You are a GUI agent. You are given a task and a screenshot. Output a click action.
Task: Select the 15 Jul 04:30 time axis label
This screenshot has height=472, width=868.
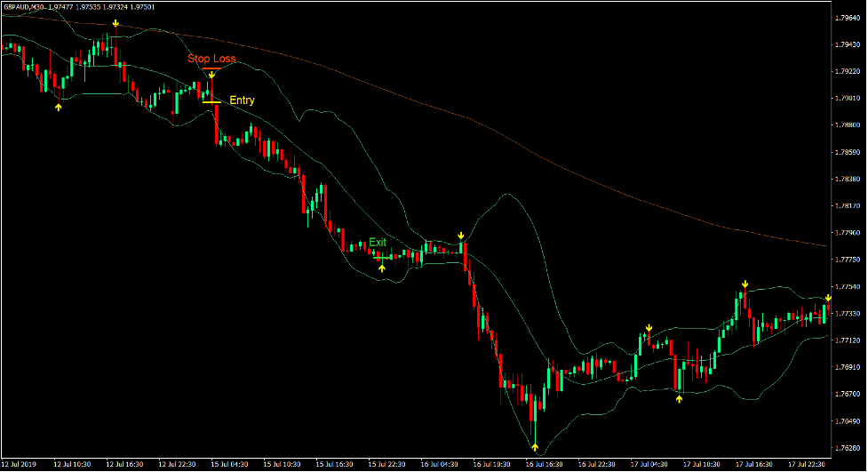pos(228,464)
